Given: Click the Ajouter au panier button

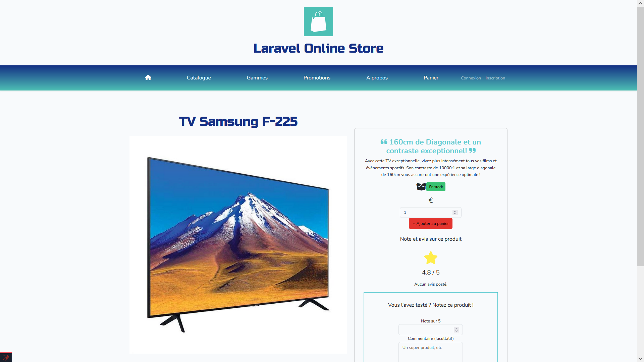Looking at the screenshot, I should (x=430, y=223).
